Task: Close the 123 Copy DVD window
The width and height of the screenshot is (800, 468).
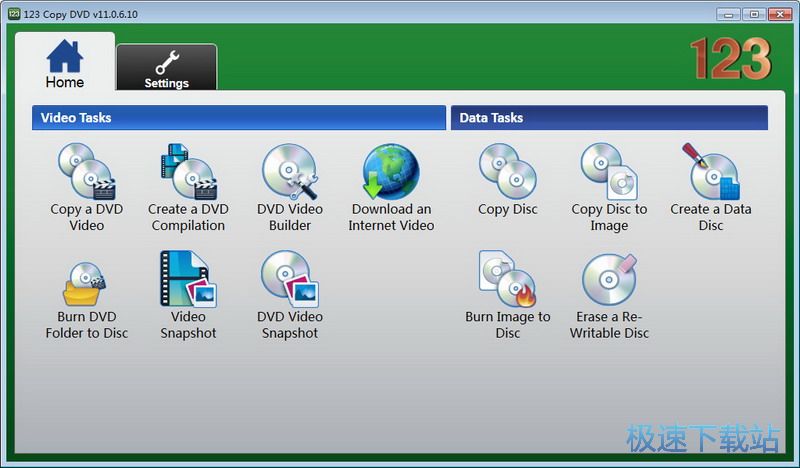Action: [778, 13]
